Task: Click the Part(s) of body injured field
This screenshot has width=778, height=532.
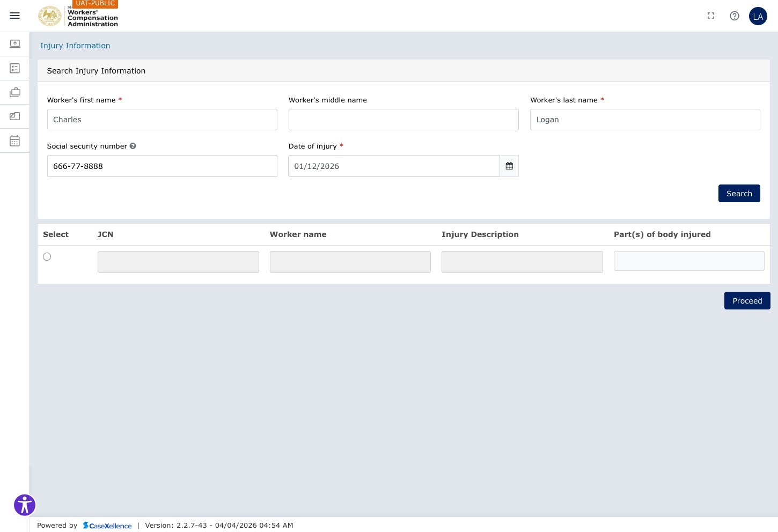Action: point(689,261)
